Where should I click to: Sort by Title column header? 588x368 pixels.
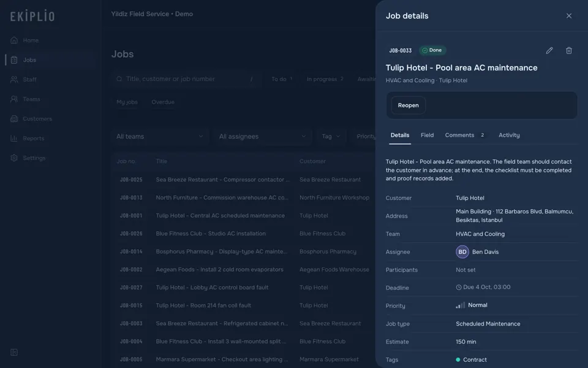161,161
